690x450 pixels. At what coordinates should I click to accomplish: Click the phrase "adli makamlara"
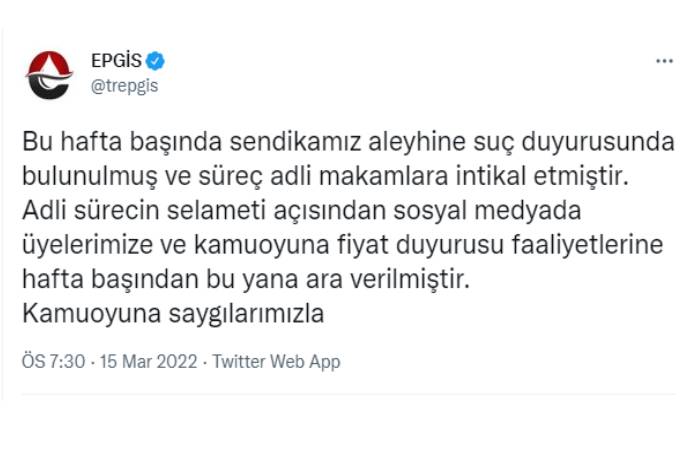[x=419, y=177]
